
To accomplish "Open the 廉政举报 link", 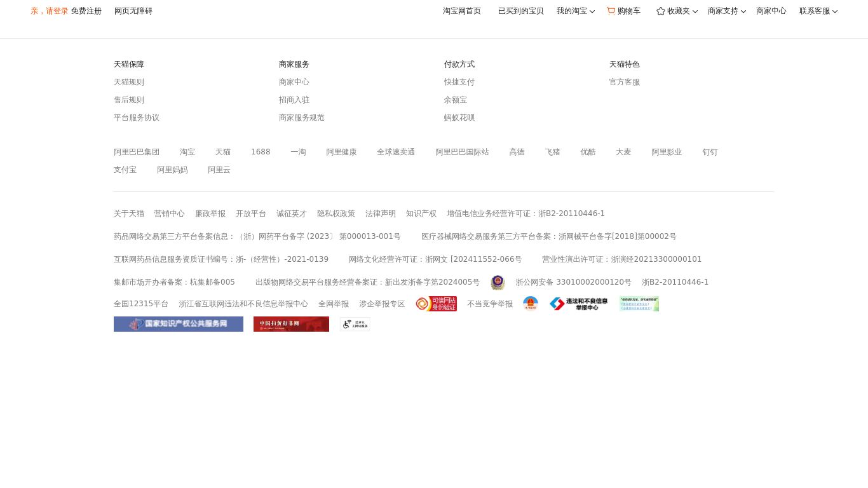I will pos(210,213).
